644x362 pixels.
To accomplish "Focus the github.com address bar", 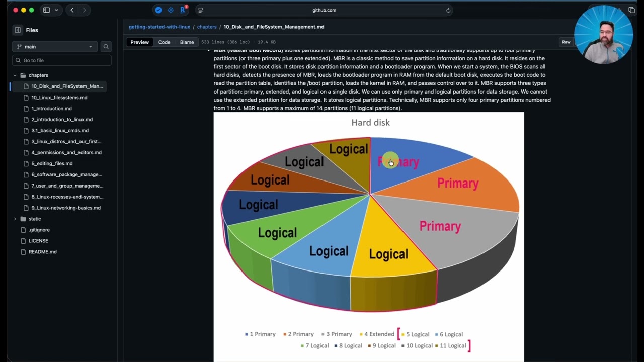I will point(325,10).
